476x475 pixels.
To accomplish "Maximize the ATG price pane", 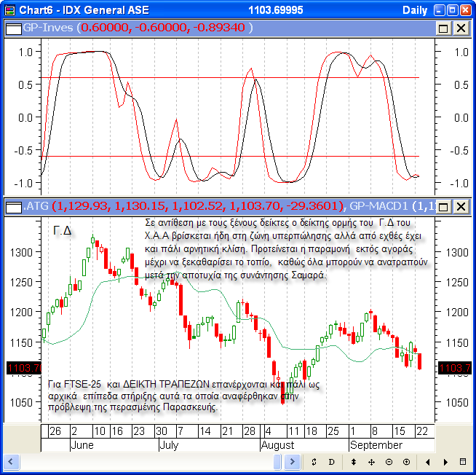I will point(443,206).
